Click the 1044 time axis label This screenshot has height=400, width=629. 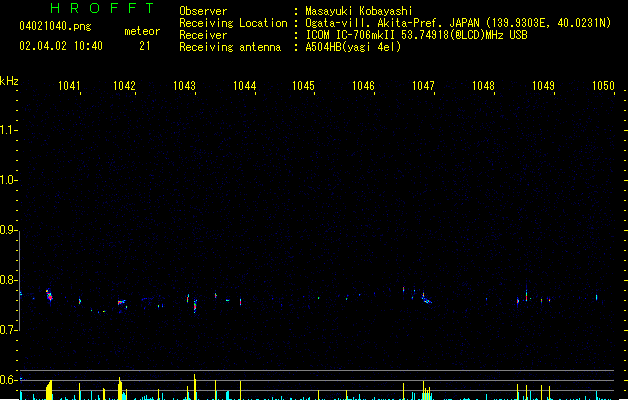(x=244, y=86)
